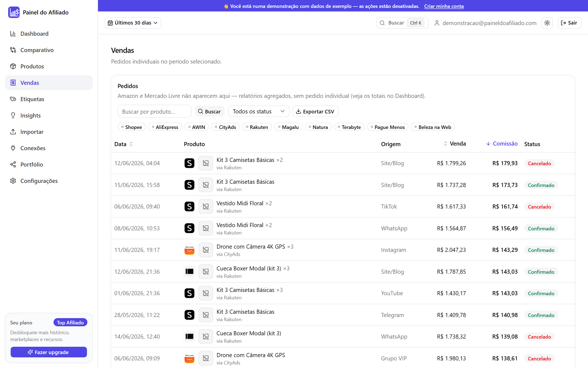Image resolution: width=588 pixels, height=368 pixels.
Task: Toggle the Pague Menos filter chip
Action: tap(388, 127)
